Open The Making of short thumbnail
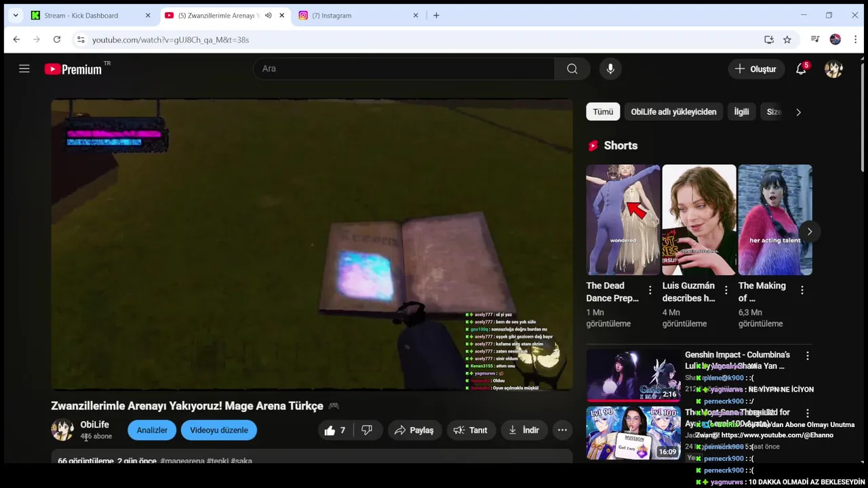The height and width of the screenshot is (488, 868). click(775, 220)
